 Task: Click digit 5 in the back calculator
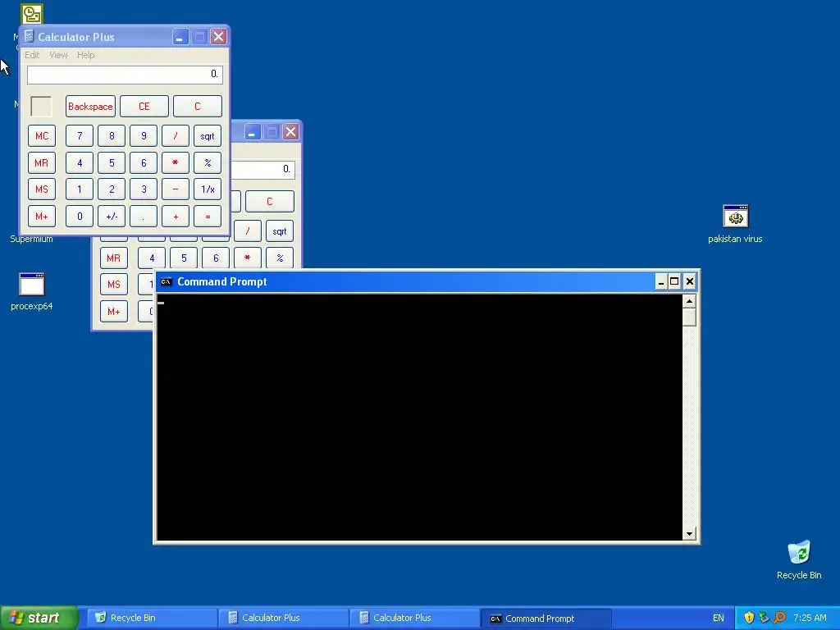click(x=184, y=258)
